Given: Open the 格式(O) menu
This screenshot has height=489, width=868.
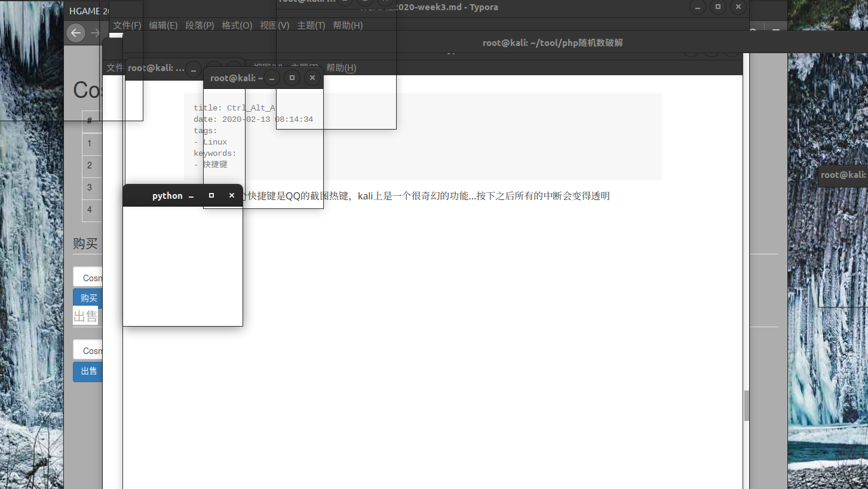Looking at the screenshot, I should click(237, 26).
